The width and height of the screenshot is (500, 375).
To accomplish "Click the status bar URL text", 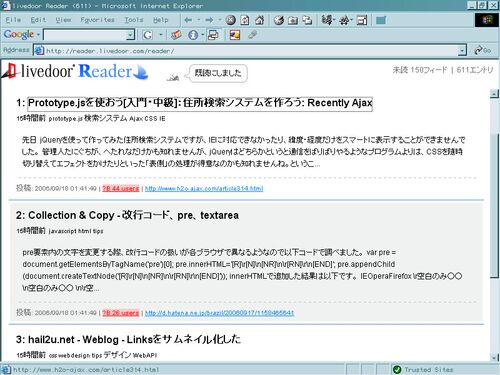I will (x=86, y=370).
